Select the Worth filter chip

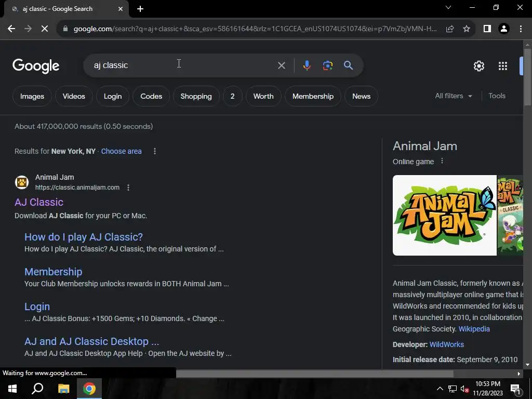point(263,96)
